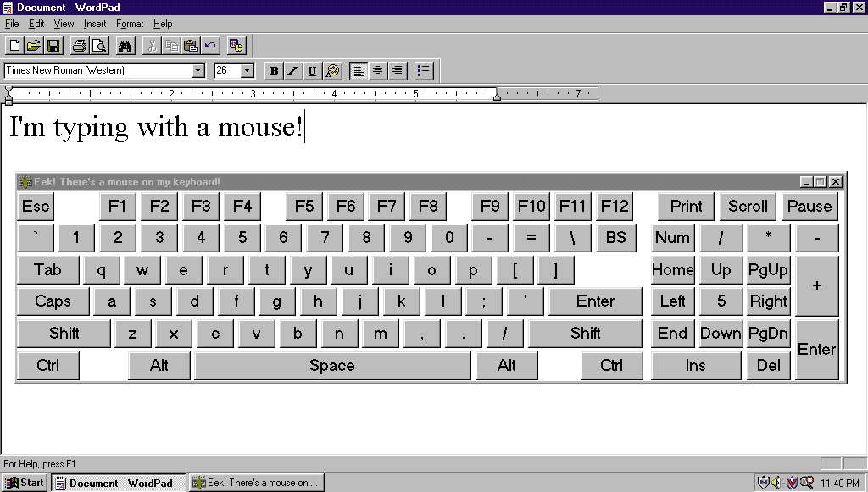
Task: Create a new document with toolbar icon
Action: [x=14, y=46]
